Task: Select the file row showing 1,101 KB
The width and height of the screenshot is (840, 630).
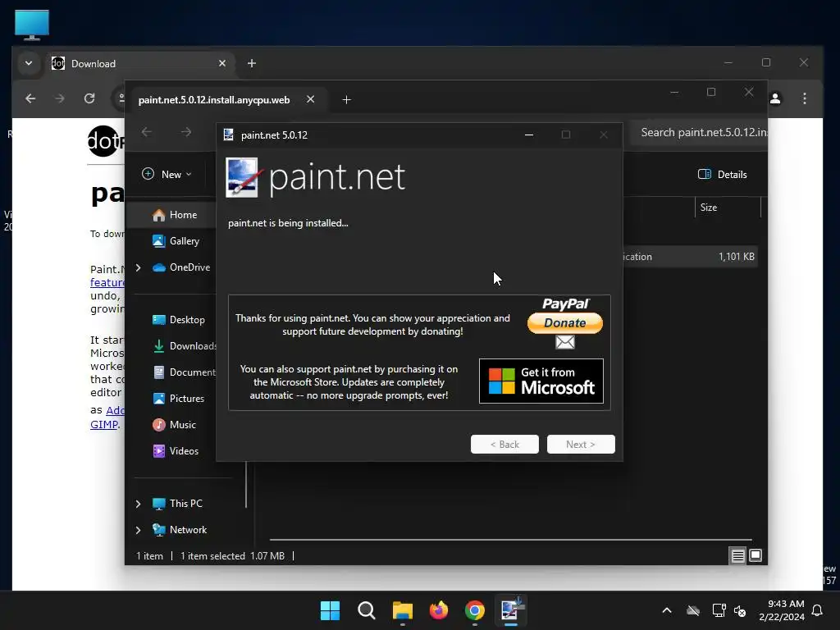Action: pos(690,257)
